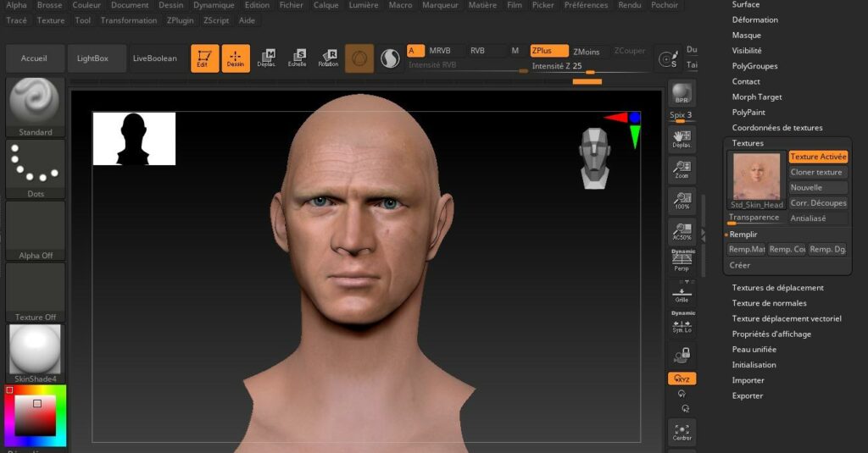Image resolution: width=868 pixels, height=453 pixels.
Task: Open the Standard brush selector
Action: [x=36, y=107]
